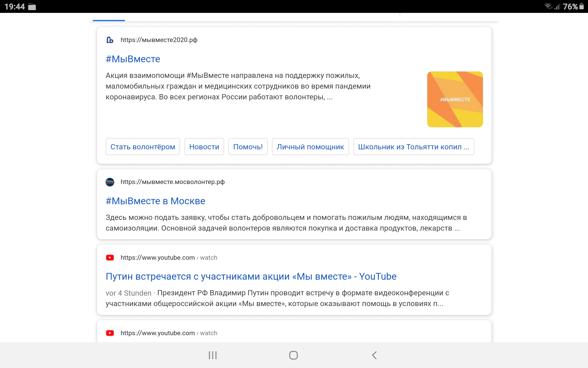
Task: Tap the Личный помощник sitelink button
Action: pyautogui.click(x=310, y=147)
